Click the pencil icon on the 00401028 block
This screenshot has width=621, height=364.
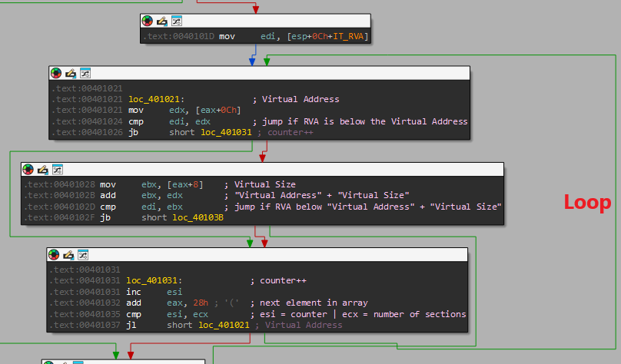click(x=42, y=169)
